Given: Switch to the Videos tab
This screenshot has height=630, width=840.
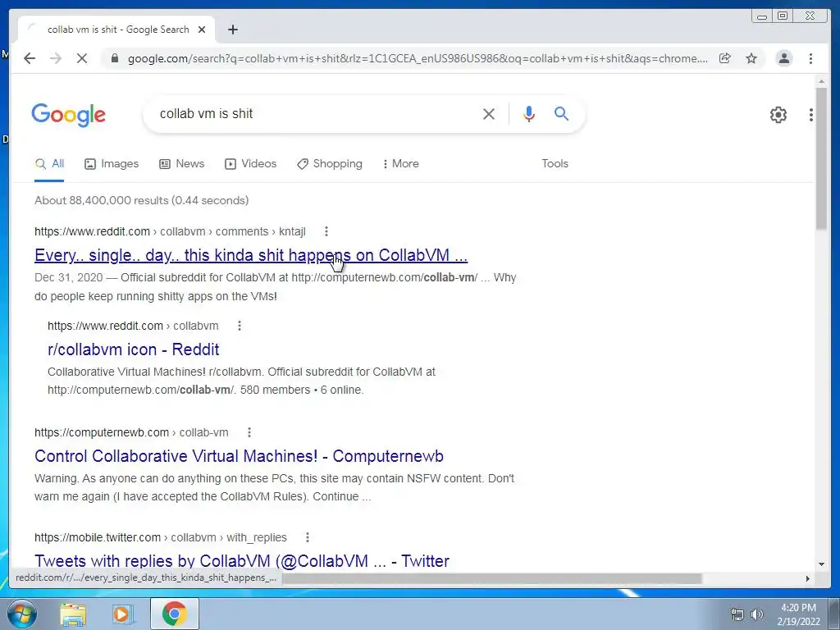Looking at the screenshot, I should tap(250, 163).
